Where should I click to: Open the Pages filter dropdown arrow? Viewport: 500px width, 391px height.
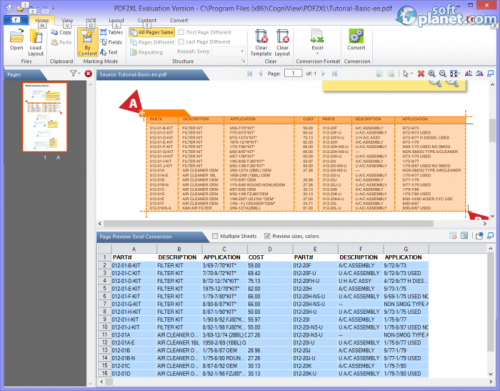pyautogui.click(x=79, y=74)
